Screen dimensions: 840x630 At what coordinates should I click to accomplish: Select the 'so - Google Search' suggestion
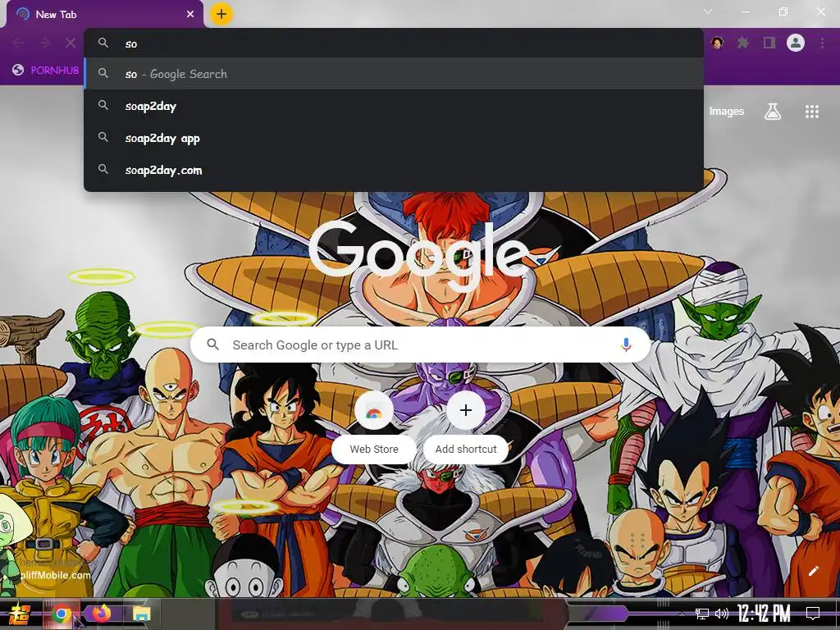point(393,74)
